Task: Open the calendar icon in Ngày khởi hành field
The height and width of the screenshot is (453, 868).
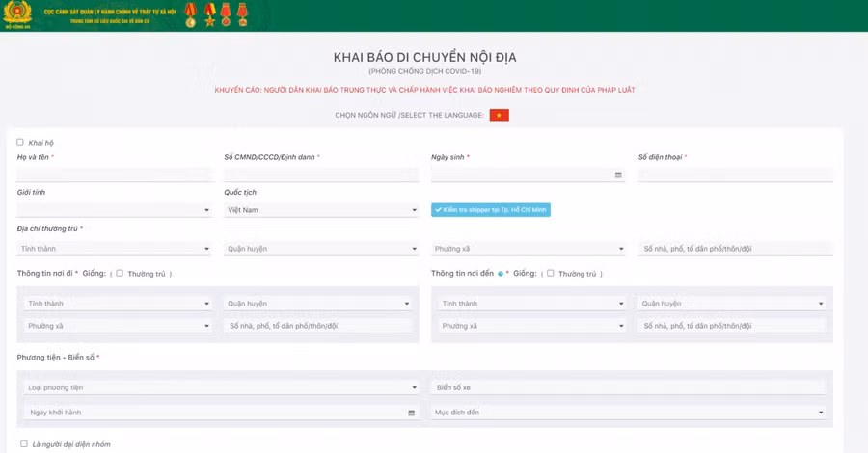Action: (411, 413)
